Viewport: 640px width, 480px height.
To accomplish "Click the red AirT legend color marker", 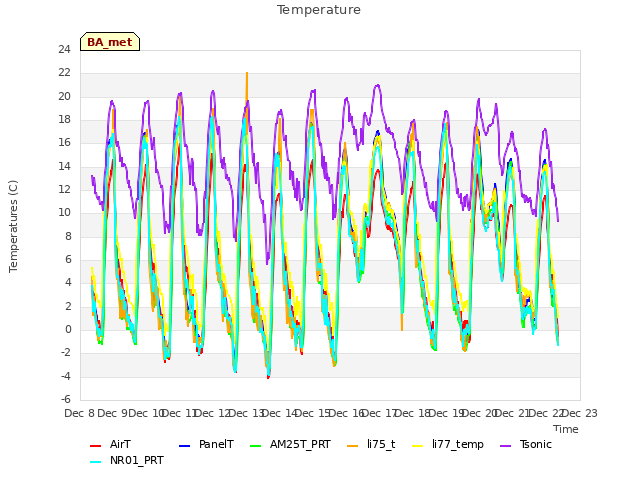I will pos(96,446).
